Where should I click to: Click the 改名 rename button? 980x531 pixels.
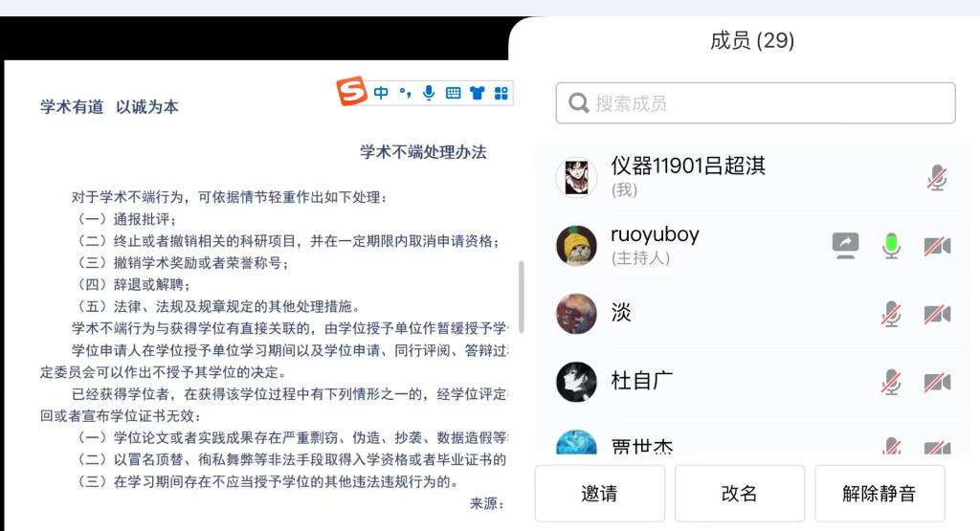point(740,493)
